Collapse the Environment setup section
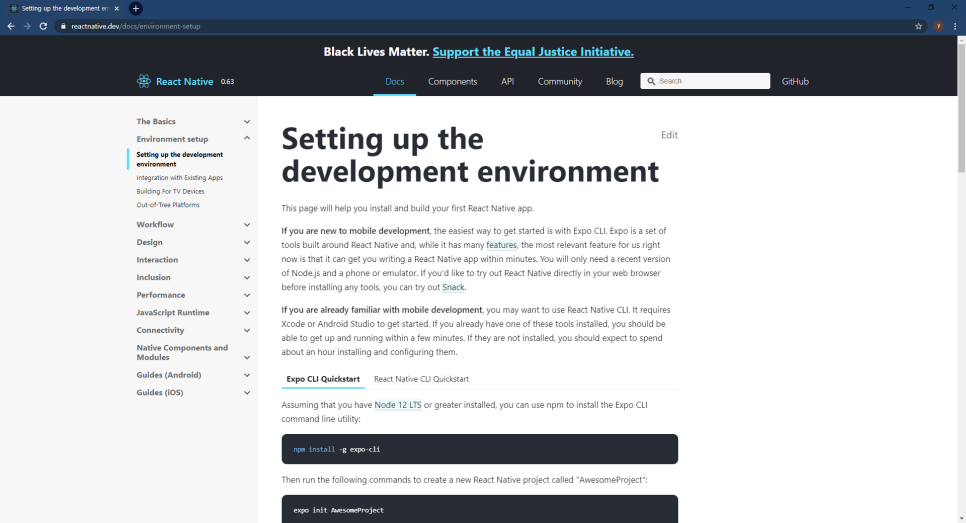 tap(193, 139)
